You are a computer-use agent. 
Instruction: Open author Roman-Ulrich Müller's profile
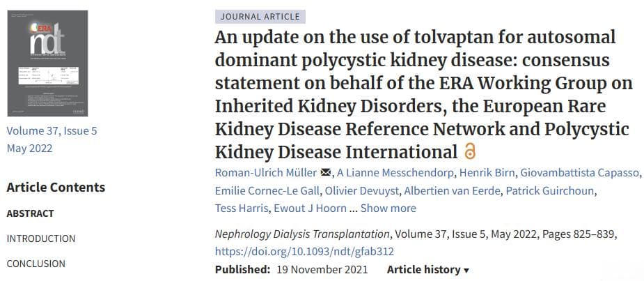pyautogui.click(x=266, y=173)
